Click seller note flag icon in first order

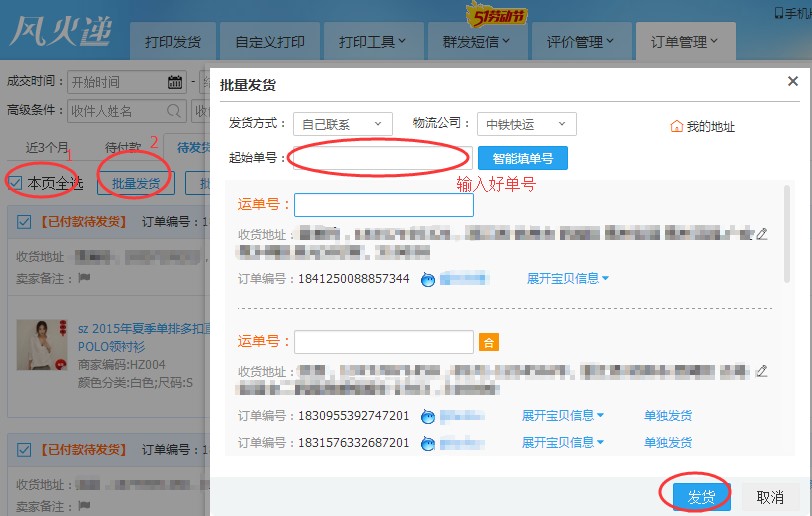tap(84, 278)
